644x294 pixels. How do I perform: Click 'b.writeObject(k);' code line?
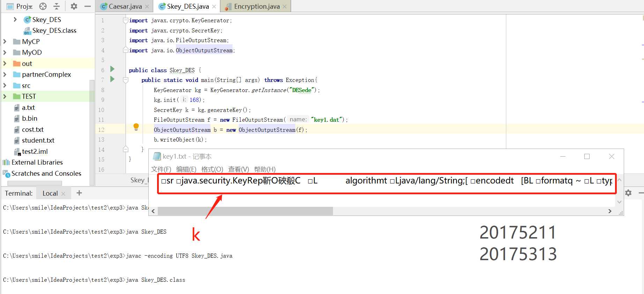coord(180,140)
